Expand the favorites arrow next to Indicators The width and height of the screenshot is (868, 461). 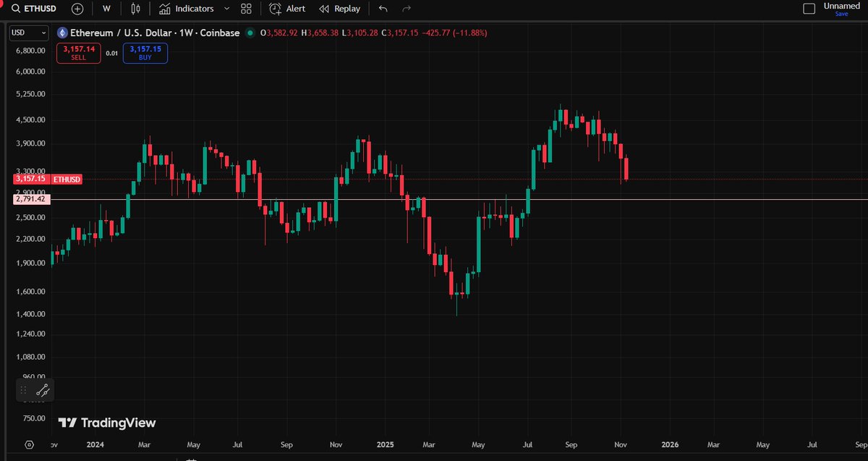[x=226, y=9]
